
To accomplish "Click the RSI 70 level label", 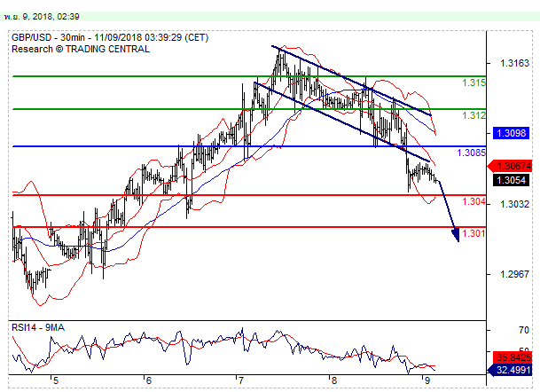I will pos(523,330).
